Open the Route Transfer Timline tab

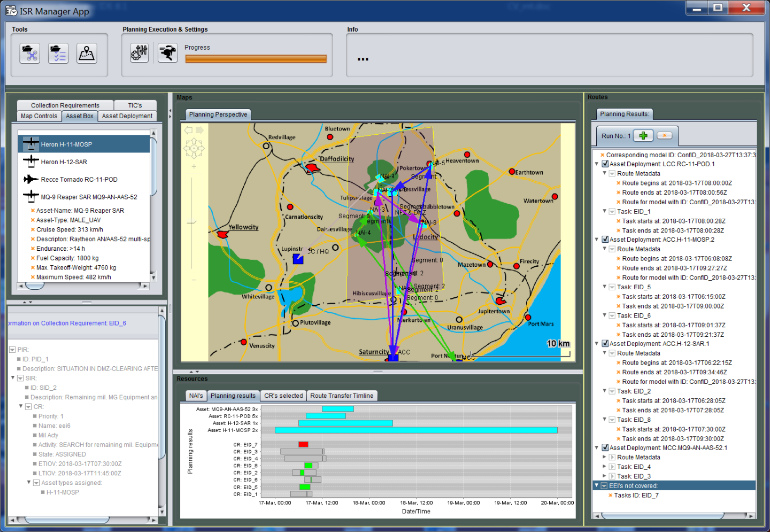(x=342, y=396)
